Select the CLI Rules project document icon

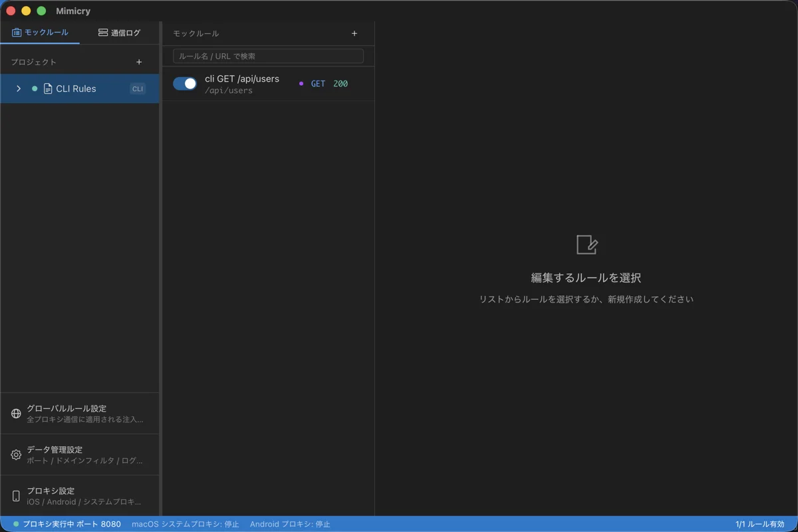click(48, 88)
